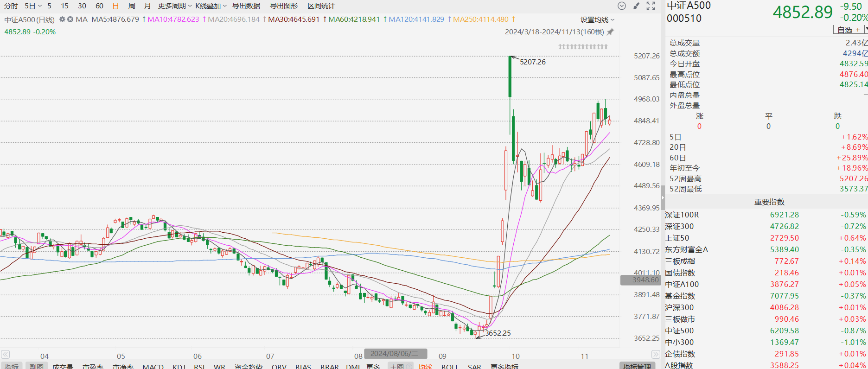Pin the date range with pushpin icon
The image size is (868, 369).
[x=610, y=32]
